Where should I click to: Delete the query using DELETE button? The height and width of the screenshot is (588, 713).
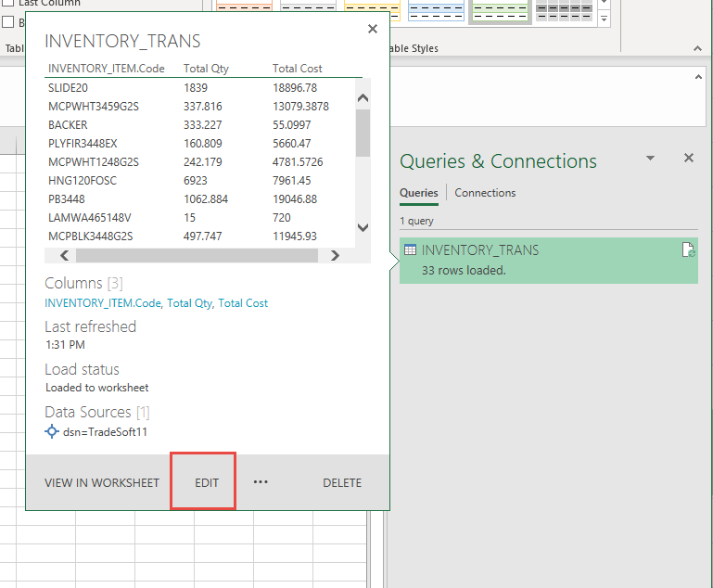(x=342, y=482)
